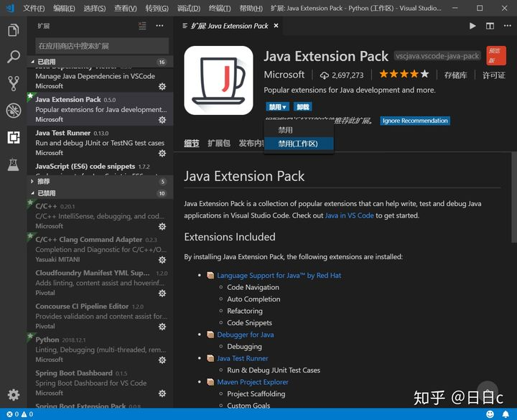
Task: Click the run play icon in editor toolbar
Action: click(472, 26)
